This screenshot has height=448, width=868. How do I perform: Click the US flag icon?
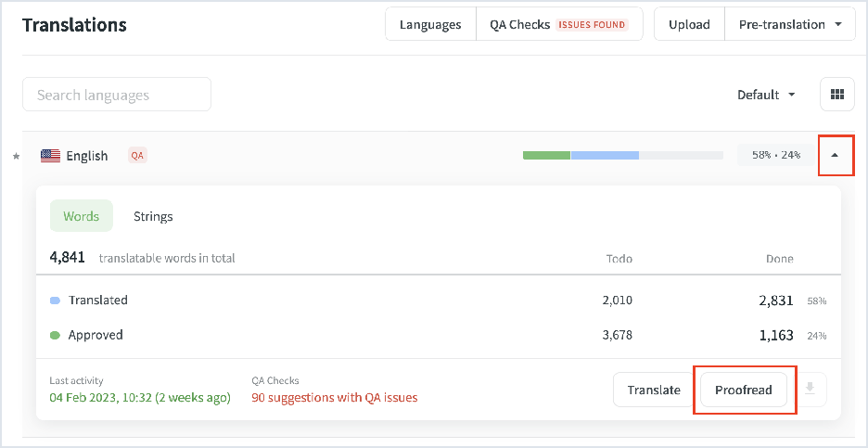pyautogui.click(x=50, y=156)
